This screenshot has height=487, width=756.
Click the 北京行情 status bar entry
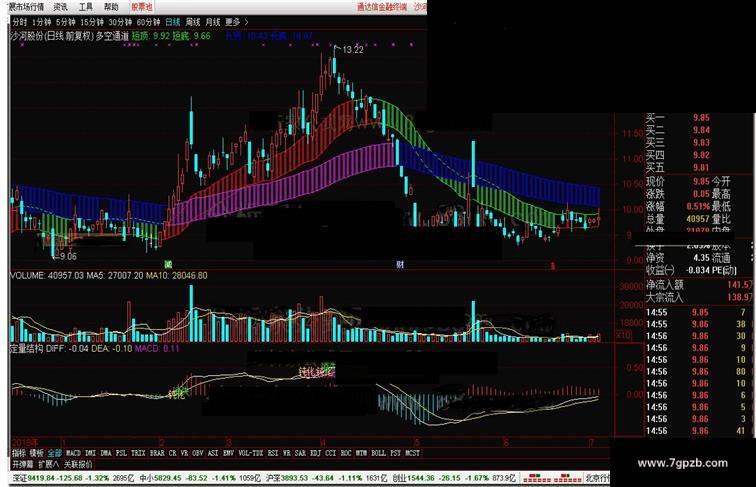(x=598, y=478)
